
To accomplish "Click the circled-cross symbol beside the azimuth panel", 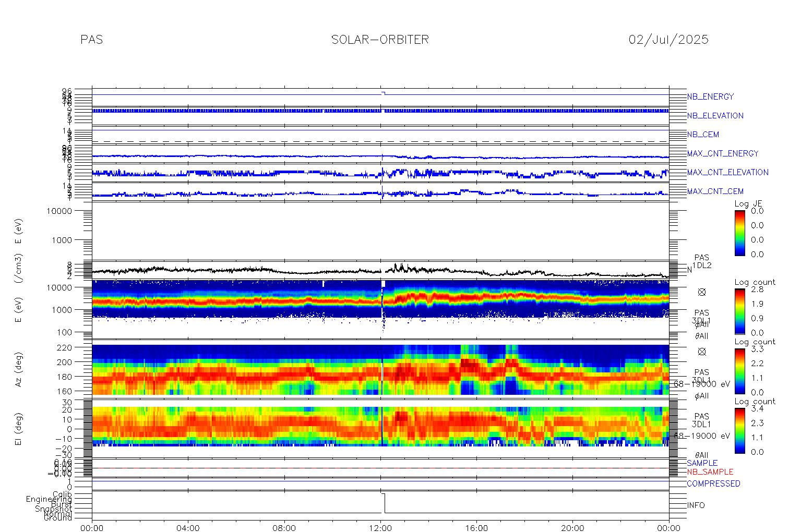I will (701, 352).
